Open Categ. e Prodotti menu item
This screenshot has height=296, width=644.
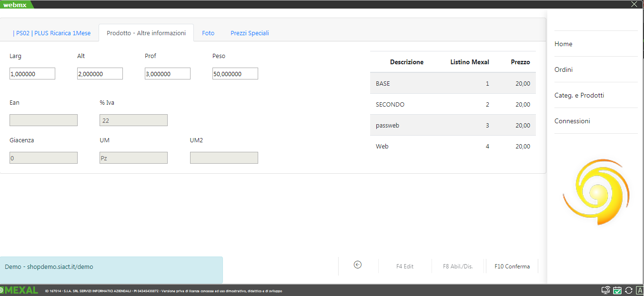click(x=579, y=95)
